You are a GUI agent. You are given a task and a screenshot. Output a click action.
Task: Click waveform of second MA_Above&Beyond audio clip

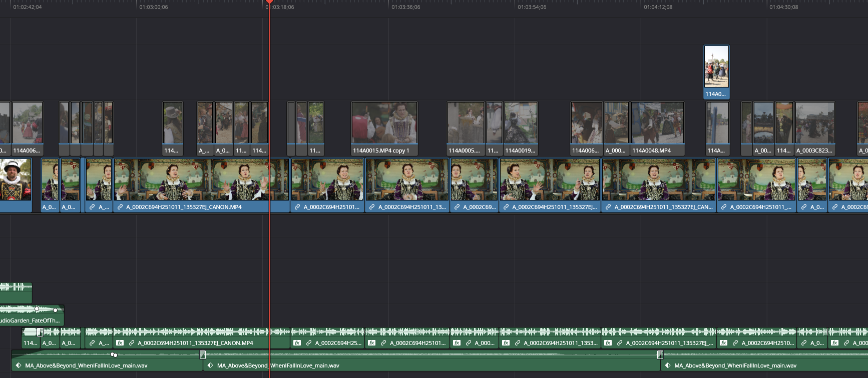pos(430,354)
